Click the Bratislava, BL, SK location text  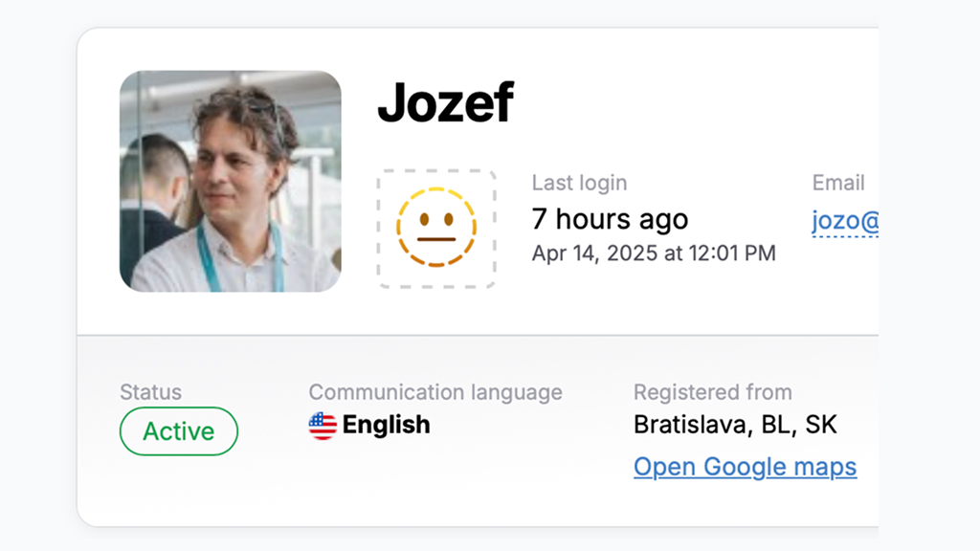[x=735, y=425]
